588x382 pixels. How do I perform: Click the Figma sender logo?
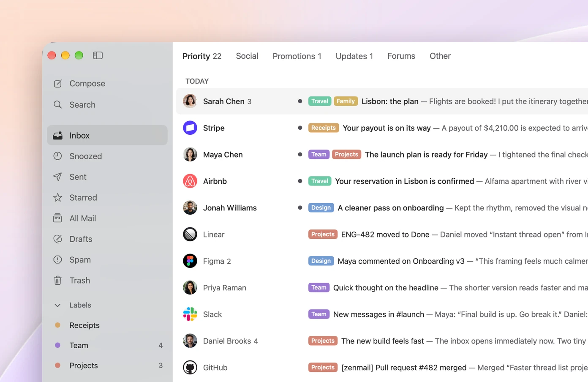(190, 261)
